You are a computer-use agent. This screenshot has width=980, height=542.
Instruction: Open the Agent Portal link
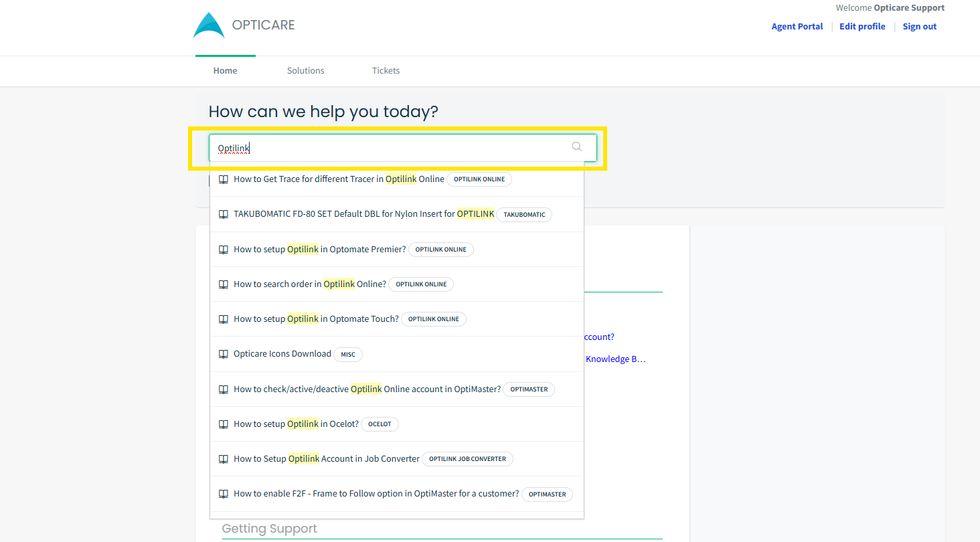click(x=797, y=27)
